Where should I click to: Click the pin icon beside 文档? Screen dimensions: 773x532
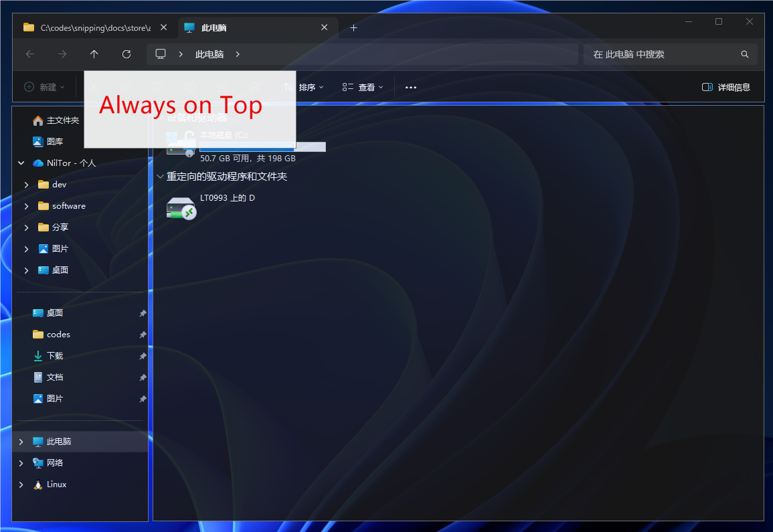coord(143,377)
